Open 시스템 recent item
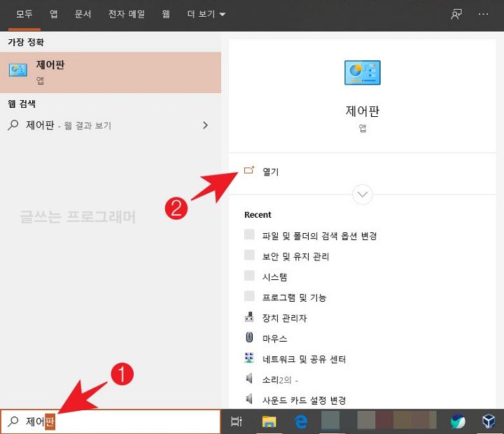Viewport: 504px width, 434px height. click(x=274, y=277)
